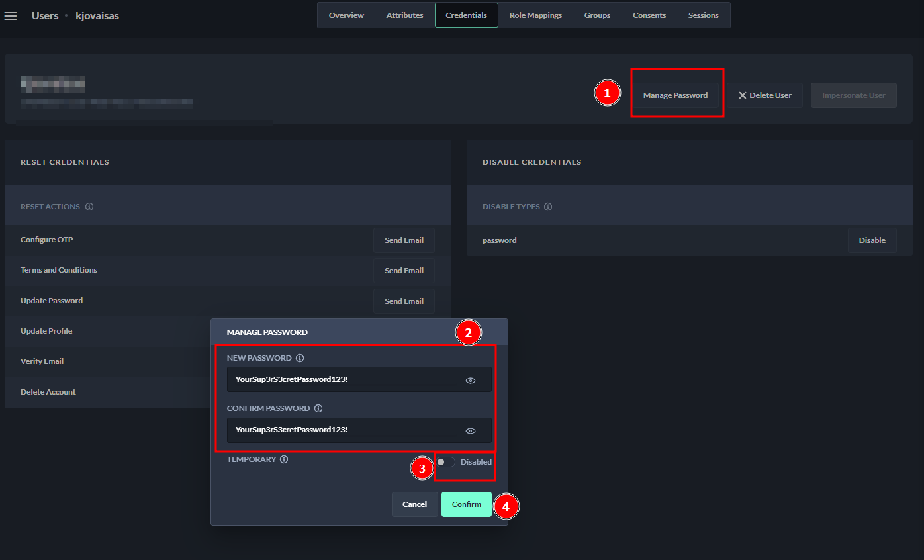
Task: Disable the password credential type
Action: pyautogui.click(x=872, y=240)
